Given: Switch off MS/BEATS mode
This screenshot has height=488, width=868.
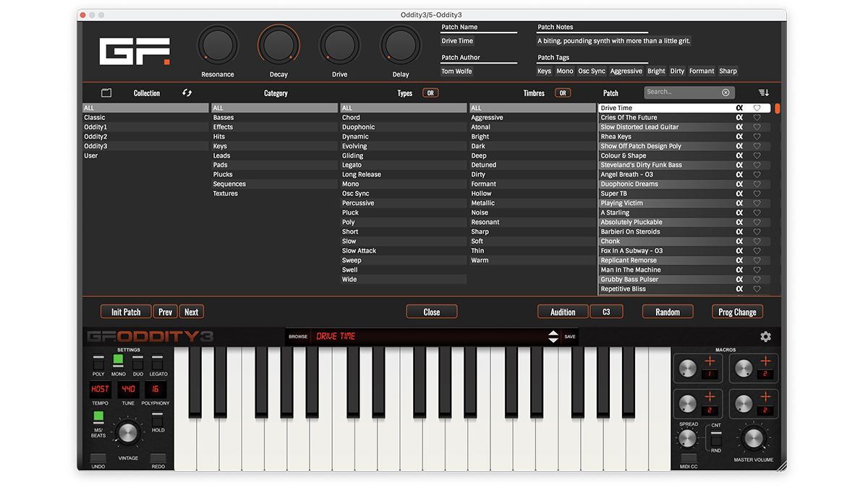Looking at the screenshot, I should pyautogui.click(x=98, y=418).
